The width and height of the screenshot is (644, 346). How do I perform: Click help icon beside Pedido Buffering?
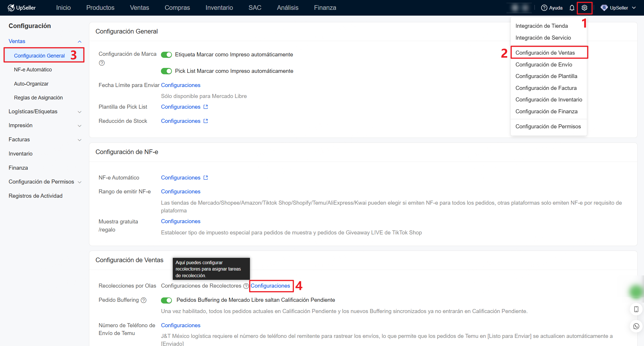(x=144, y=300)
